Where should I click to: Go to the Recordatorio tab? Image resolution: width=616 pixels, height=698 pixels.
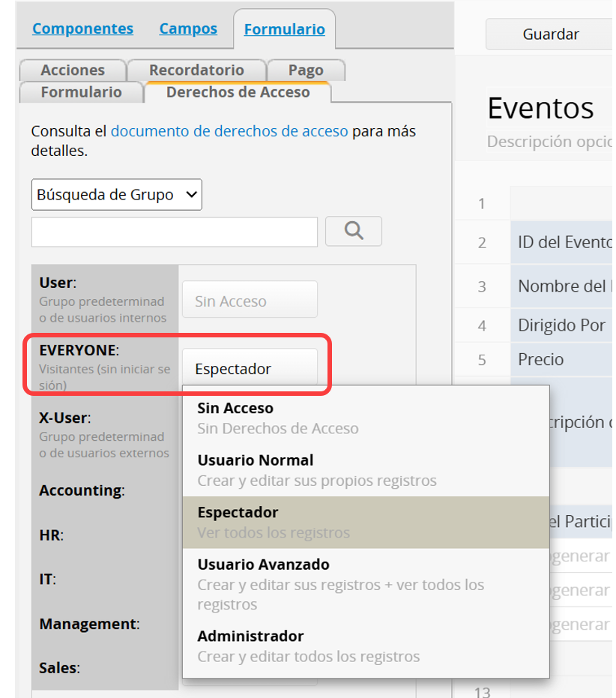click(x=196, y=70)
